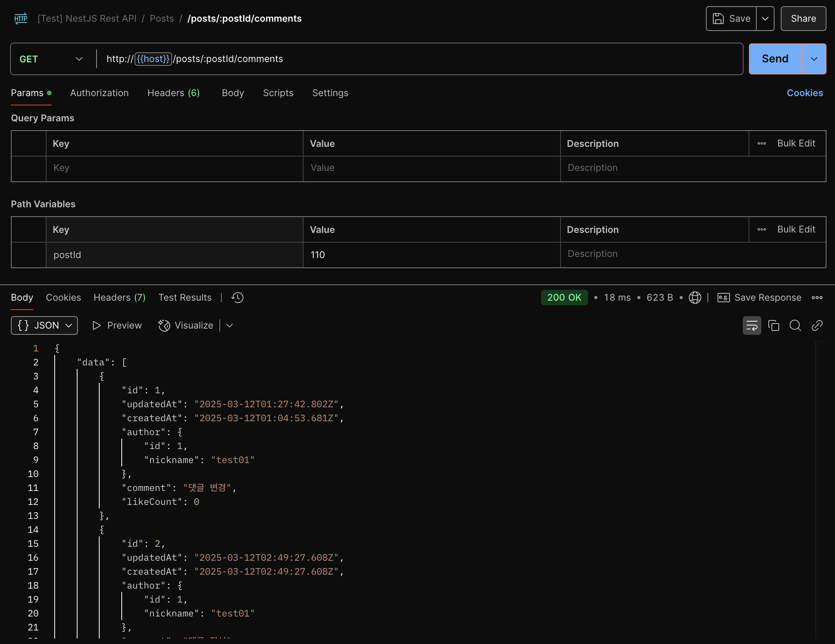Expand the Send button dropdown arrow
Viewport: 835px width, 644px height.
point(814,59)
